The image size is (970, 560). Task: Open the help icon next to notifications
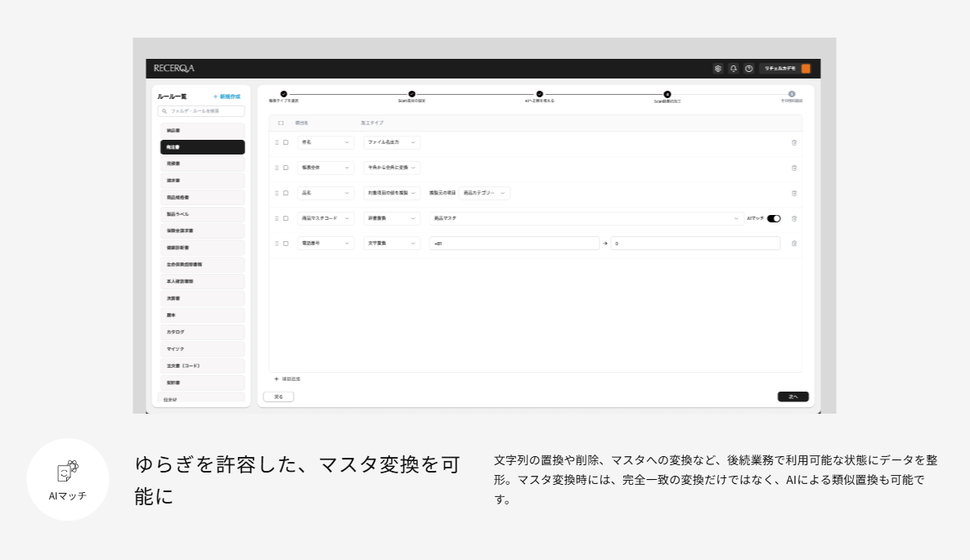[748, 69]
